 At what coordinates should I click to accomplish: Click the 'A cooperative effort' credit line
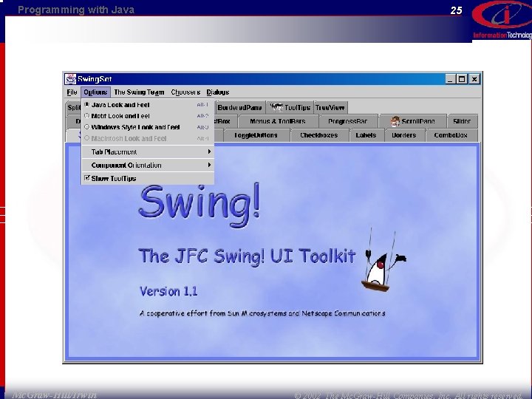point(262,313)
